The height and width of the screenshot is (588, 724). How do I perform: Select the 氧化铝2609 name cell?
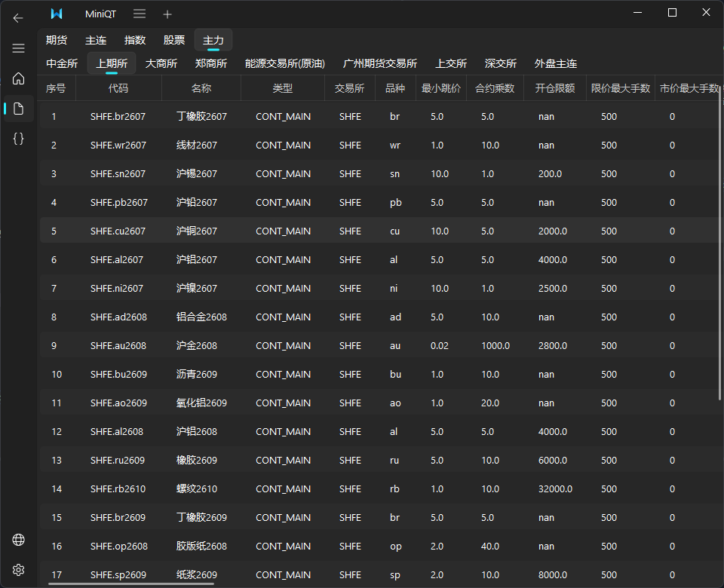tap(202, 403)
